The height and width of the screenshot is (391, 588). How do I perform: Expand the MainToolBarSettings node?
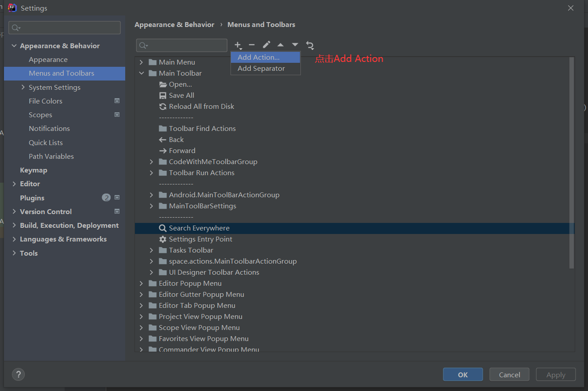[152, 206]
